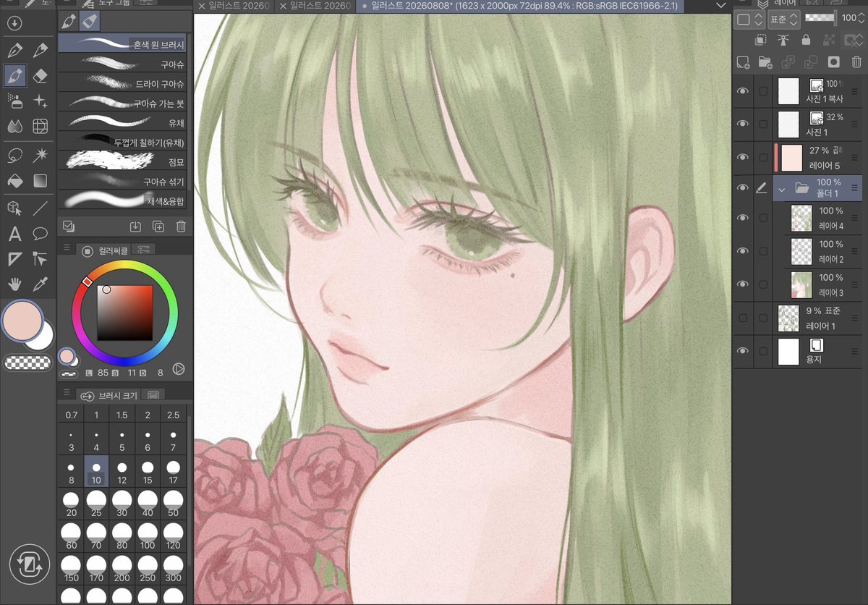Select the Pen tool in the toolbar

pyautogui.click(x=14, y=51)
